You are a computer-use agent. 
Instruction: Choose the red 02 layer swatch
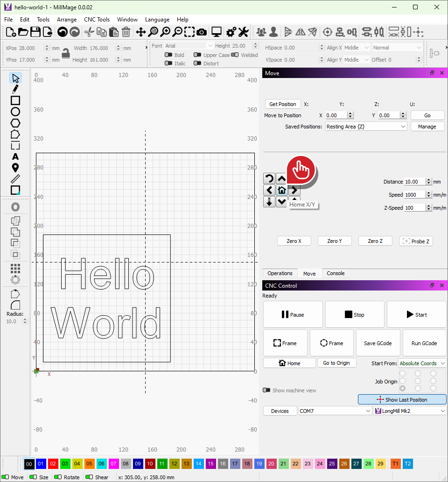pos(53,464)
